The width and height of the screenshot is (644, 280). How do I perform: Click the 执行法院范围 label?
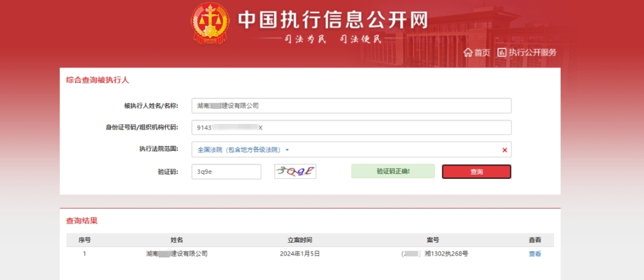pyautogui.click(x=158, y=149)
